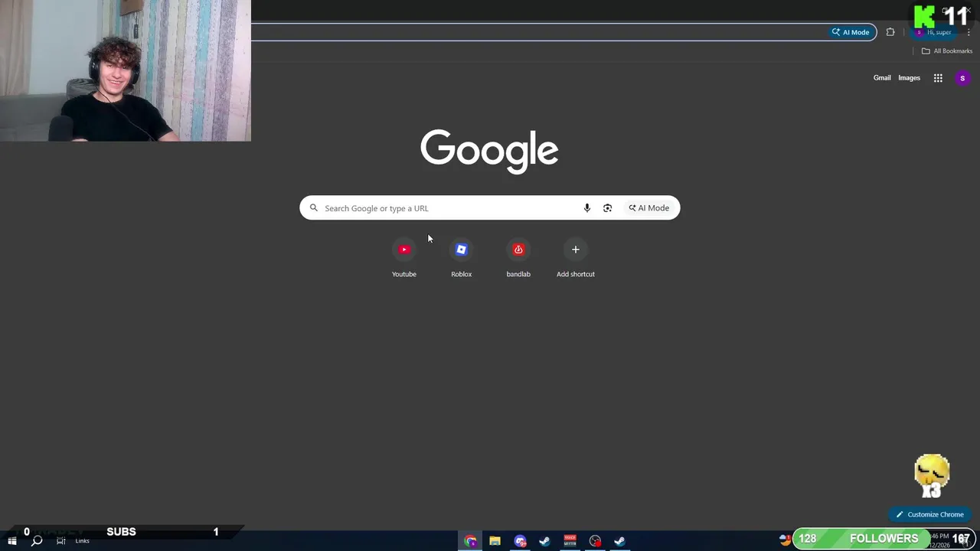
Task: Click AI Mode button inside the Google search box
Action: (649, 208)
